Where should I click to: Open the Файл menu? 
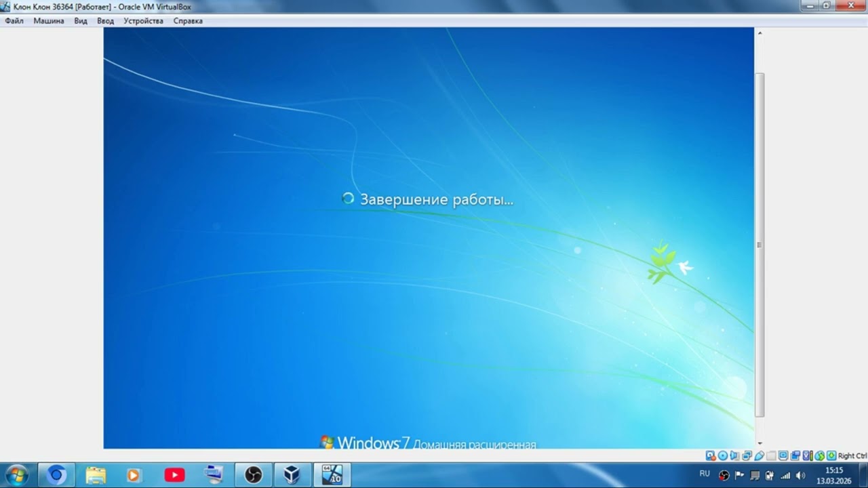[x=14, y=21]
